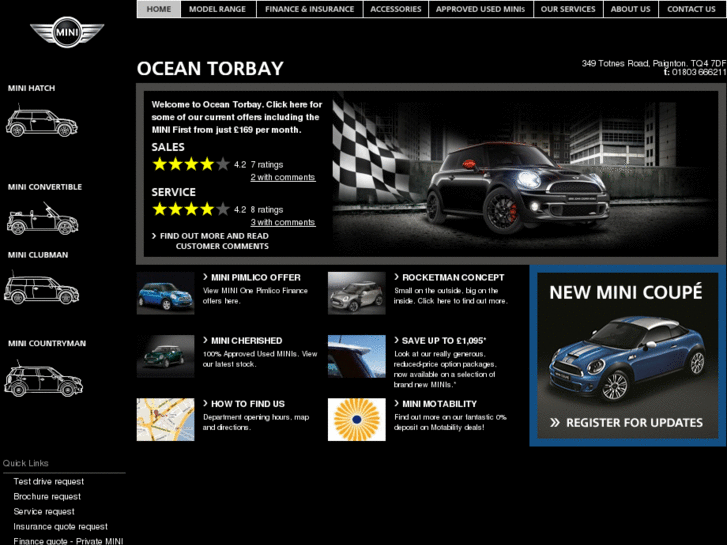
Task: Open Test drive request quick link
Action: (x=49, y=481)
